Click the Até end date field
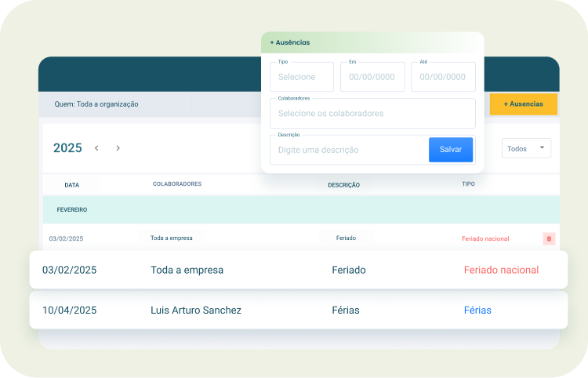 coord(443,77)
